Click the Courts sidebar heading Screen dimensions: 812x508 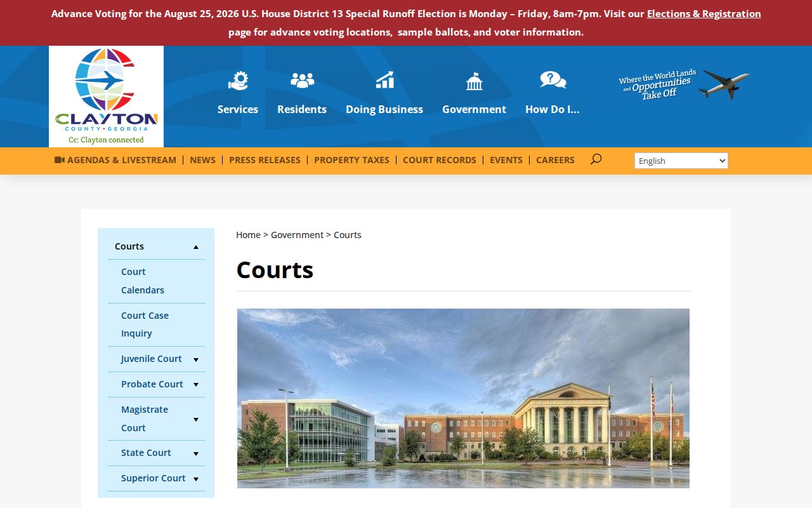pos(129,246)
